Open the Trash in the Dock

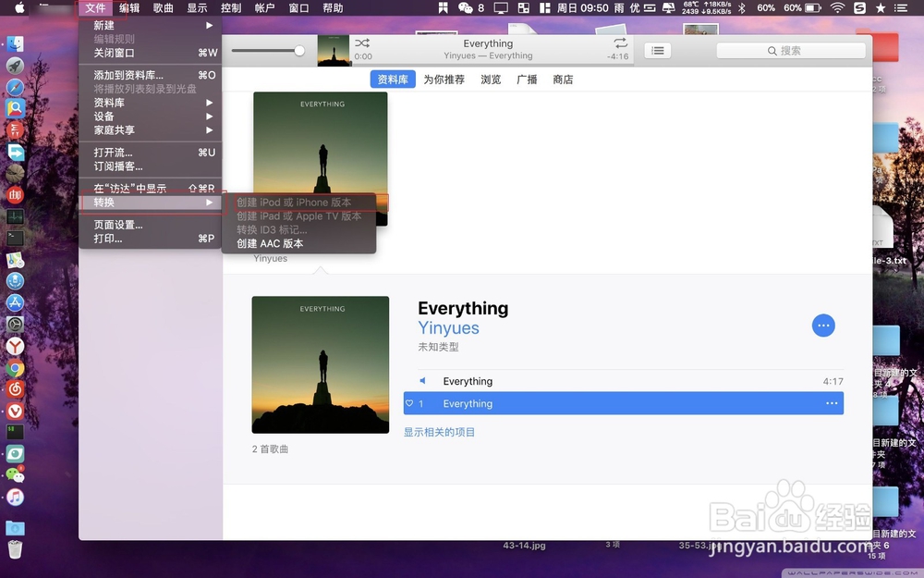pos(15,549)
